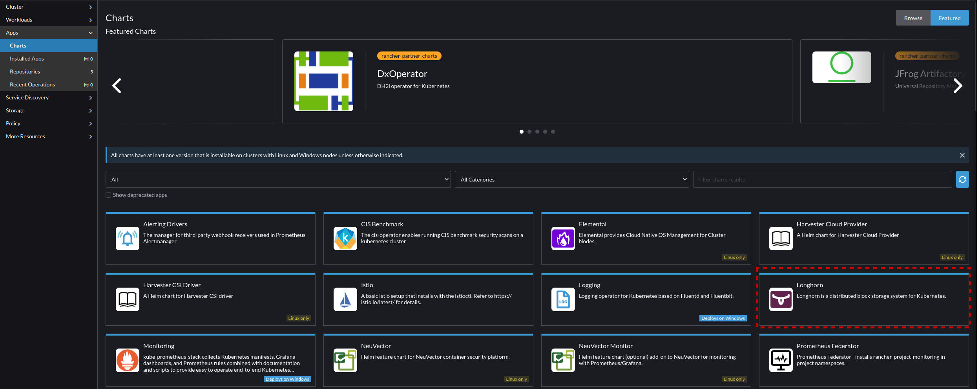Image resolution: width=980 pixels, height=389 pixels.
Task: Click the Elemental chart title
Action: point(592,224)
